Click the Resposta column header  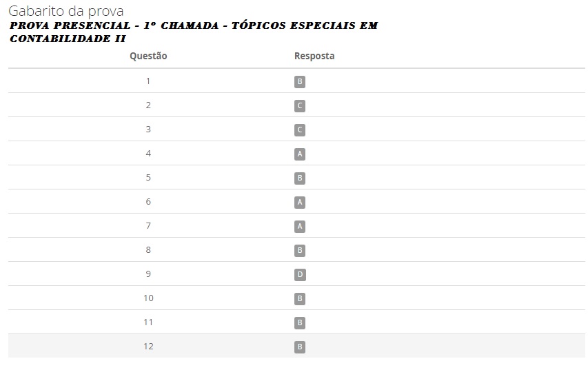click(314, 56)
